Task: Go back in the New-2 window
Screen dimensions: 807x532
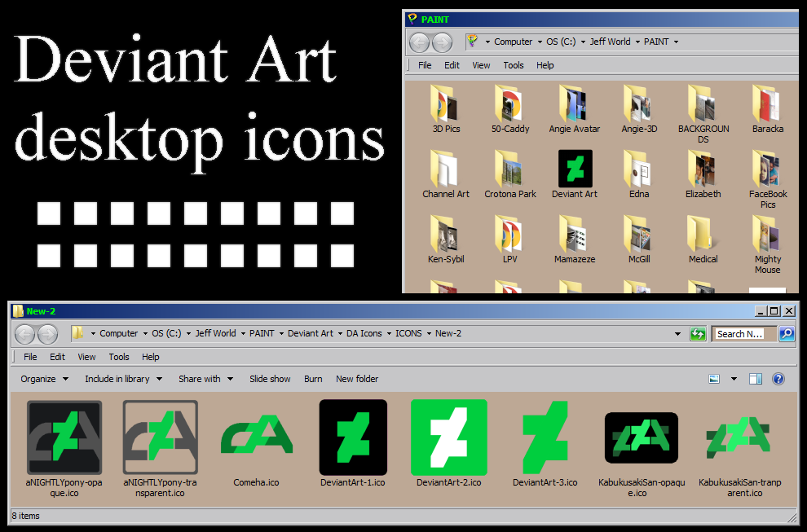Action: click(x=24, y=334)
